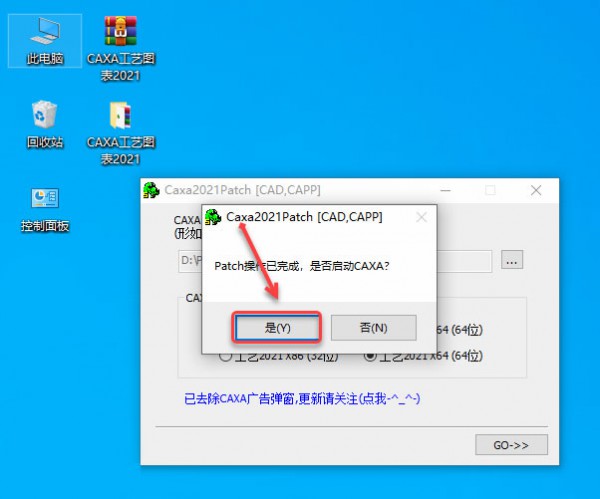The width and height of the screenshot is (600, 499).
Task: Click the Caxa2021Patch main window app icon
Action: (151, 190)
